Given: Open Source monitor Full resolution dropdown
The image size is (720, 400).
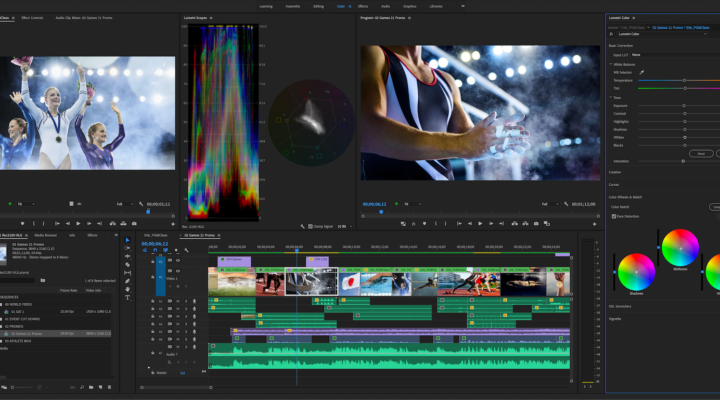Looking at the screenshot, I should coord(125,204).
